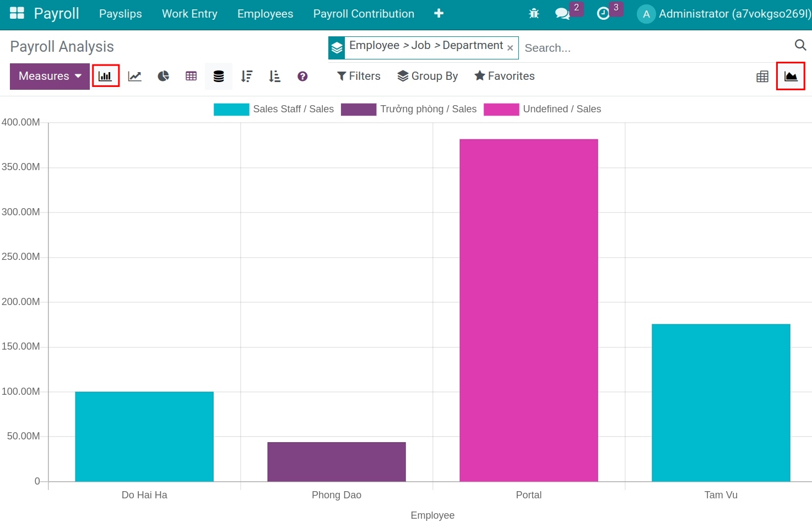This screenshot has width=812, height=522.
Task: Open the pie chart view
Action: point(163,76)
